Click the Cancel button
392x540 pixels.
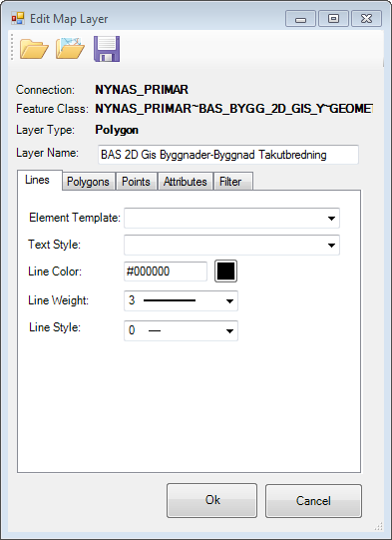coord(313,501)
